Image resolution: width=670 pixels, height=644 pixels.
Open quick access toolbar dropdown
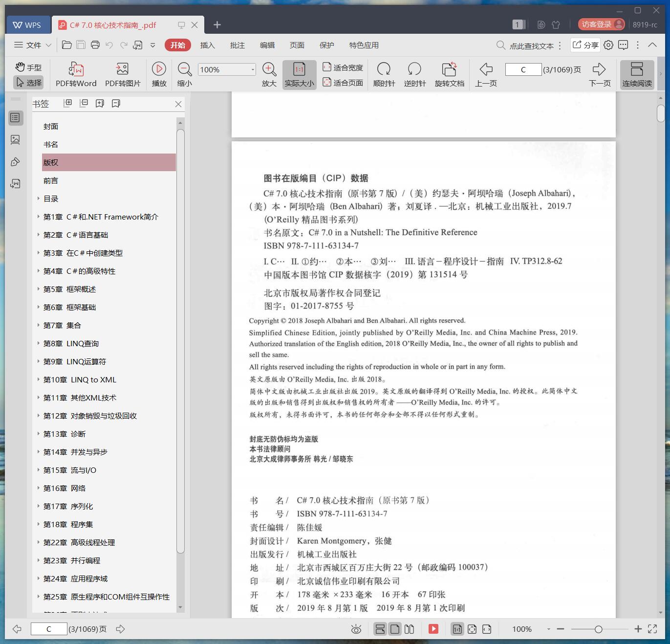coord(152,45)
